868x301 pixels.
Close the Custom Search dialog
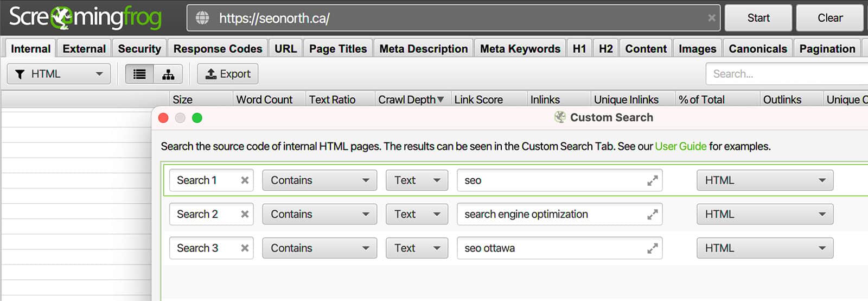(x=163, y=118)
